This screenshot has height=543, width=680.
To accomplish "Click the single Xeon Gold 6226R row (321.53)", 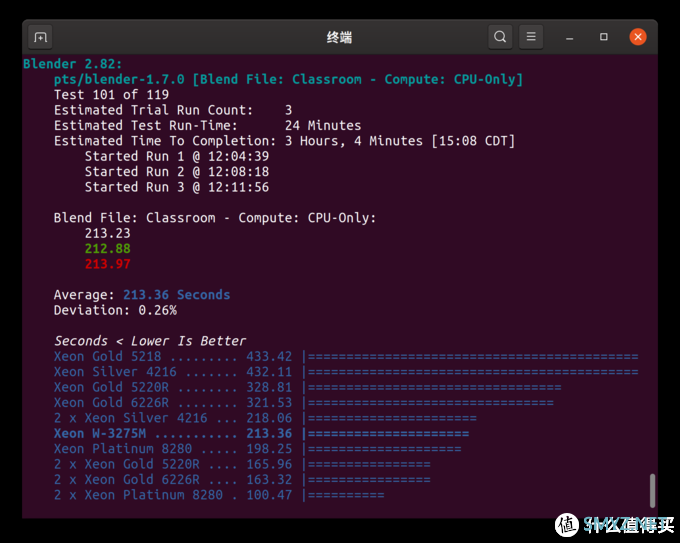I will (304, 403).
